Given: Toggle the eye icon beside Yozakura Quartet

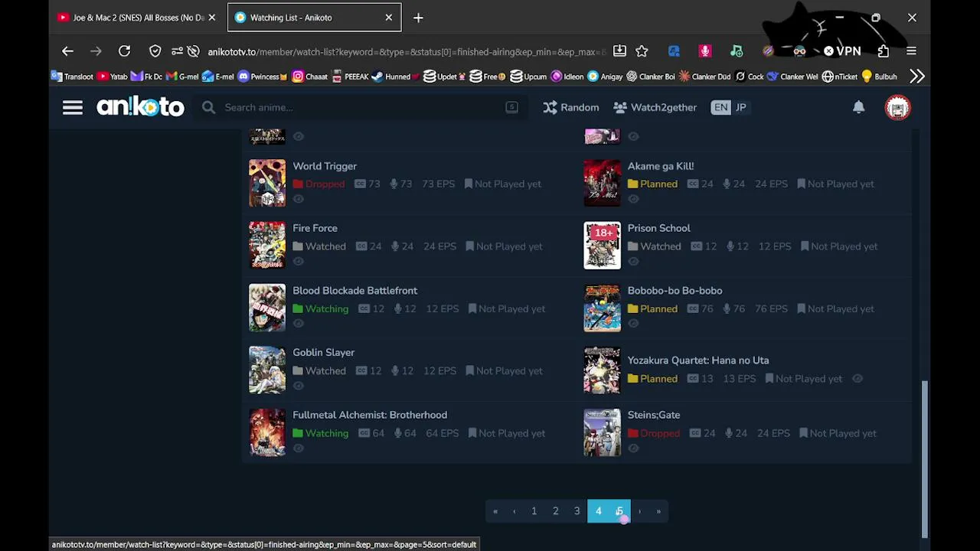Looking at the screenshot, I should [857, 379].
